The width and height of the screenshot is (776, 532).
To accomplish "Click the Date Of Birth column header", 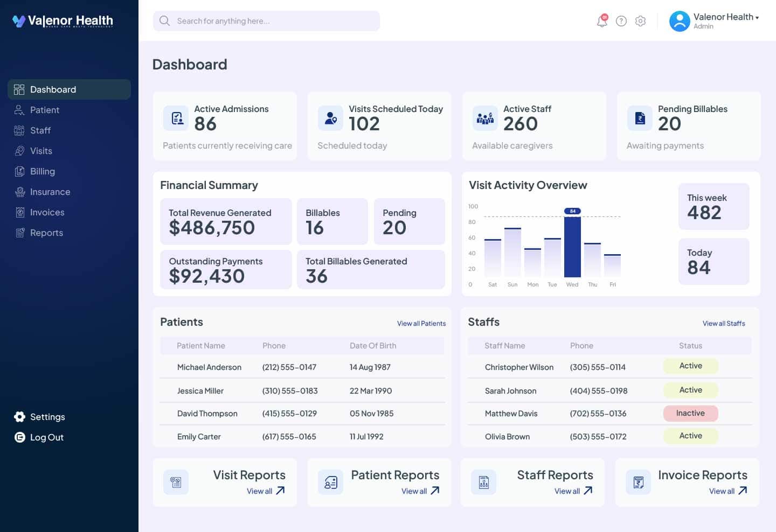I will (373, 346).
